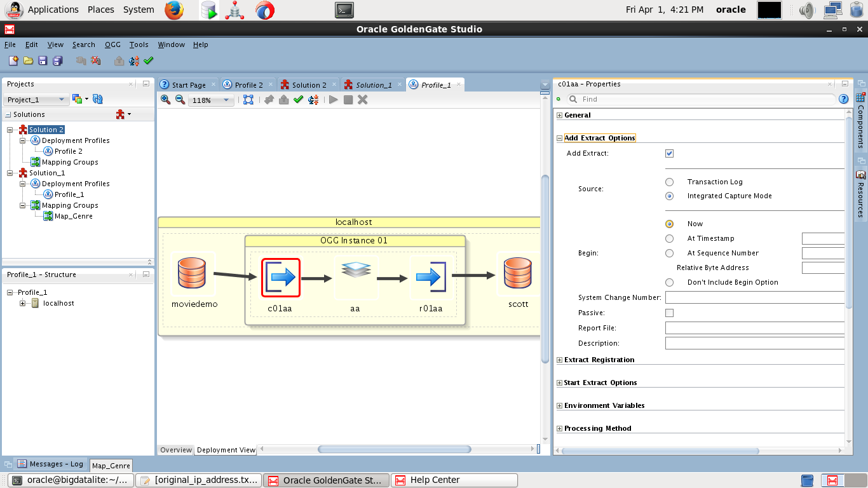Select Transaction Log source option
Viewport: 868px width, 488px height.
point(669,182)
